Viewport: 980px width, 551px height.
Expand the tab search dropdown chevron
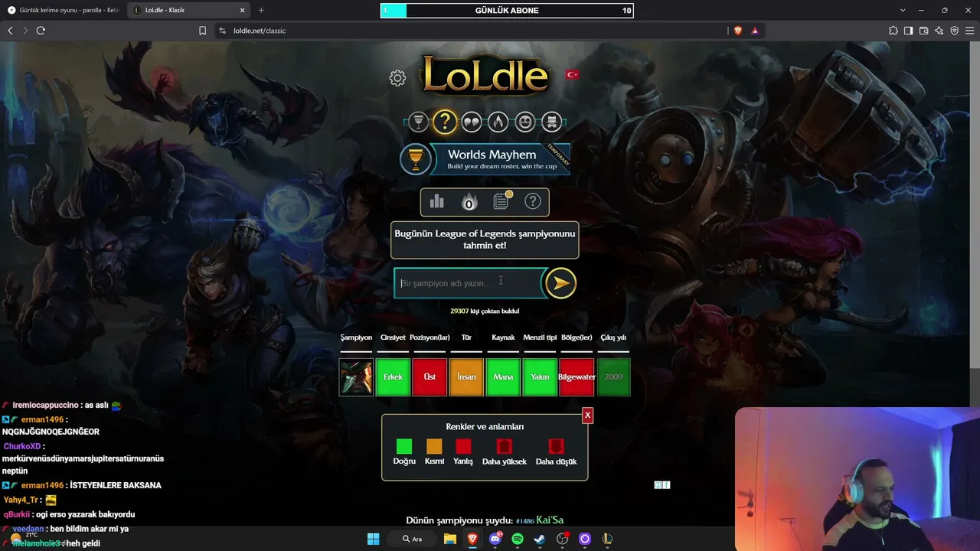click(x=903, y=10)
